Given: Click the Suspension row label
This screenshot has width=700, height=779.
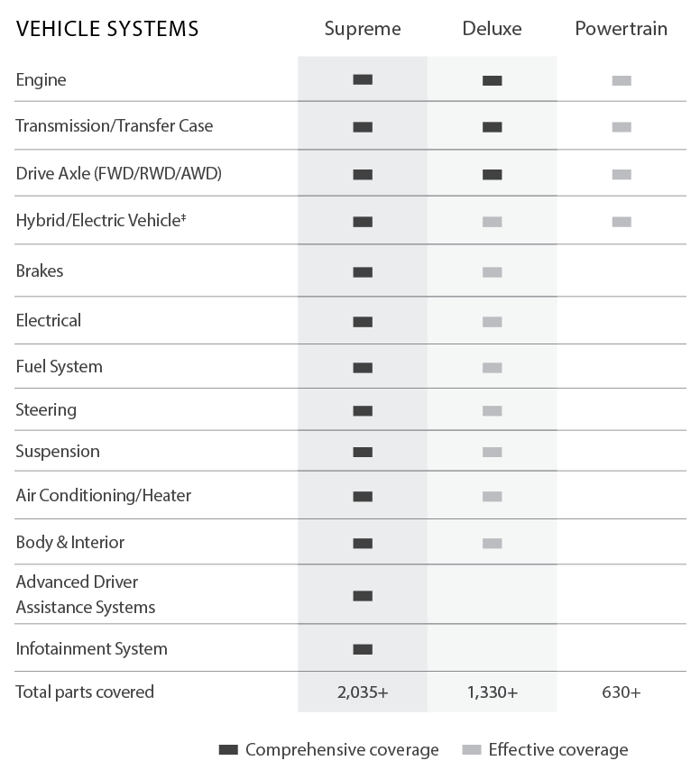Looking at the screenshot, I should point(58,452).
